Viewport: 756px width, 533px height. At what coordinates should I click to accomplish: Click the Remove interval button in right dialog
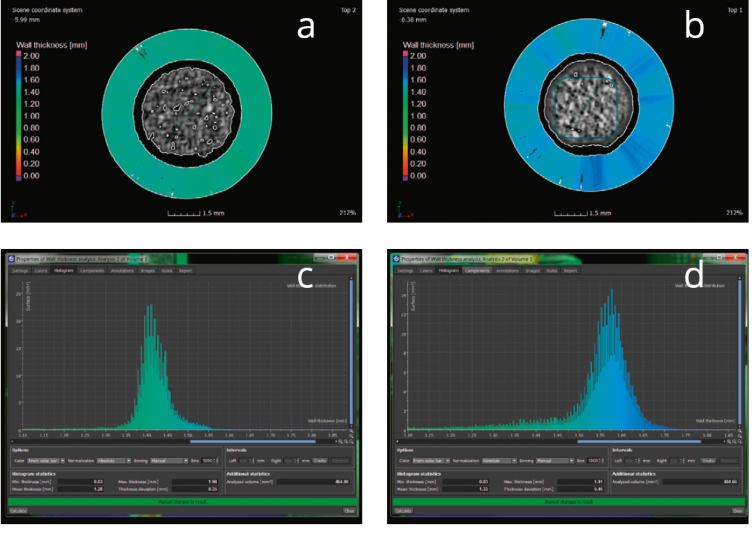coord(728,461)
